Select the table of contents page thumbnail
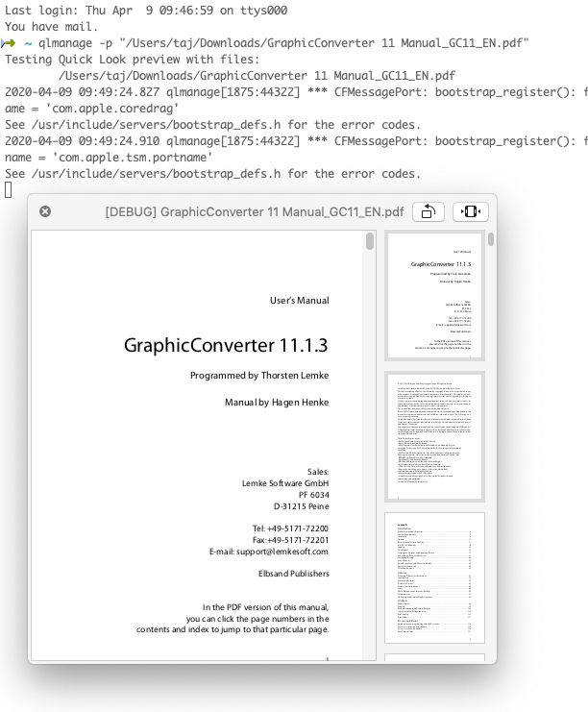Screen dimensions: 588x712 [x=434, y=578]
